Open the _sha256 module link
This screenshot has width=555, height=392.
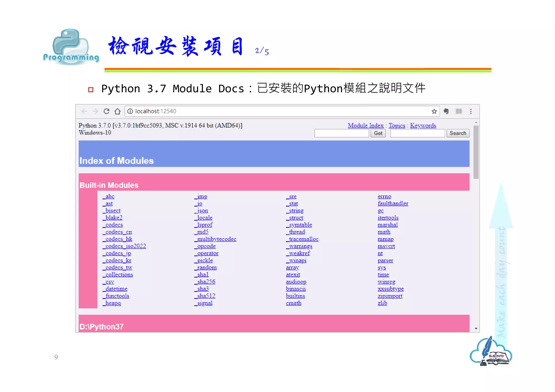tap(205, 282)
